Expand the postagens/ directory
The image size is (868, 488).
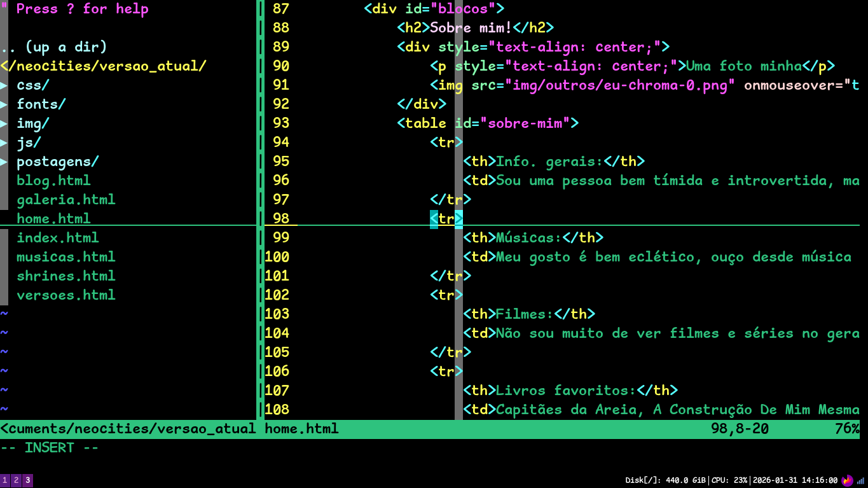tap(57, 161)
